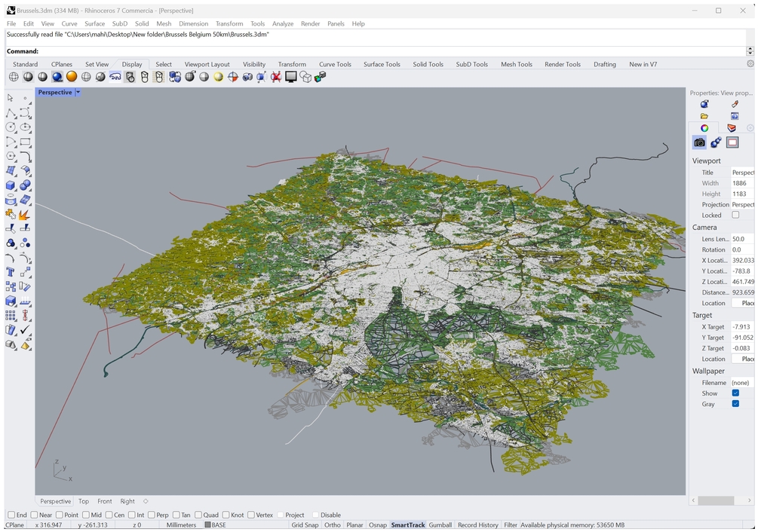Enable the Locked viewport checkbox
This screenshot has width=758, height=532.
[735, 216]
